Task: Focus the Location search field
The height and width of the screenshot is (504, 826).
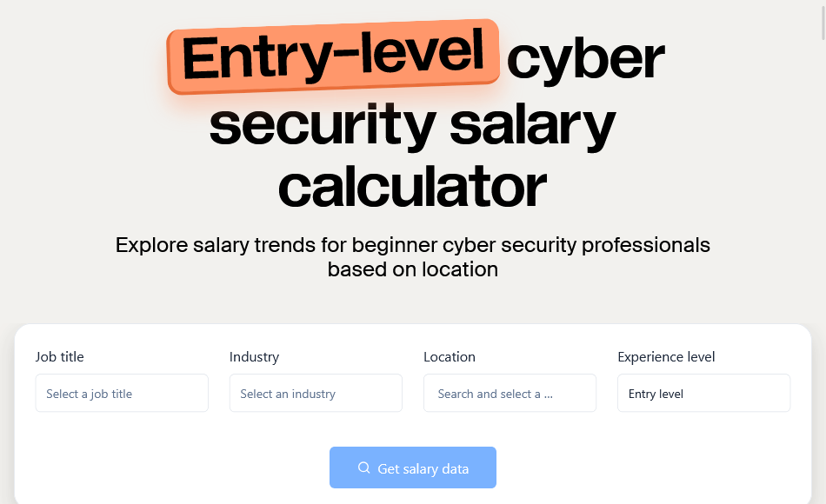Action: click(x=510, y=394)
